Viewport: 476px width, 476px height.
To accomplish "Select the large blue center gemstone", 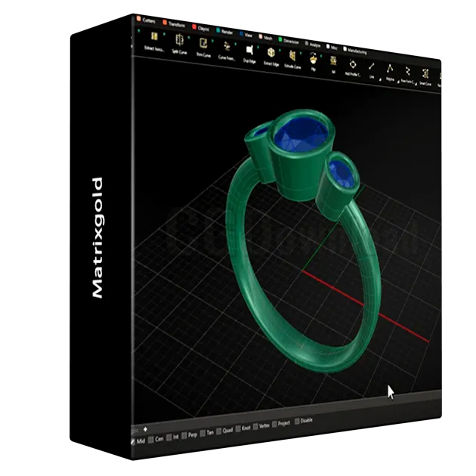I will point(301,134).
